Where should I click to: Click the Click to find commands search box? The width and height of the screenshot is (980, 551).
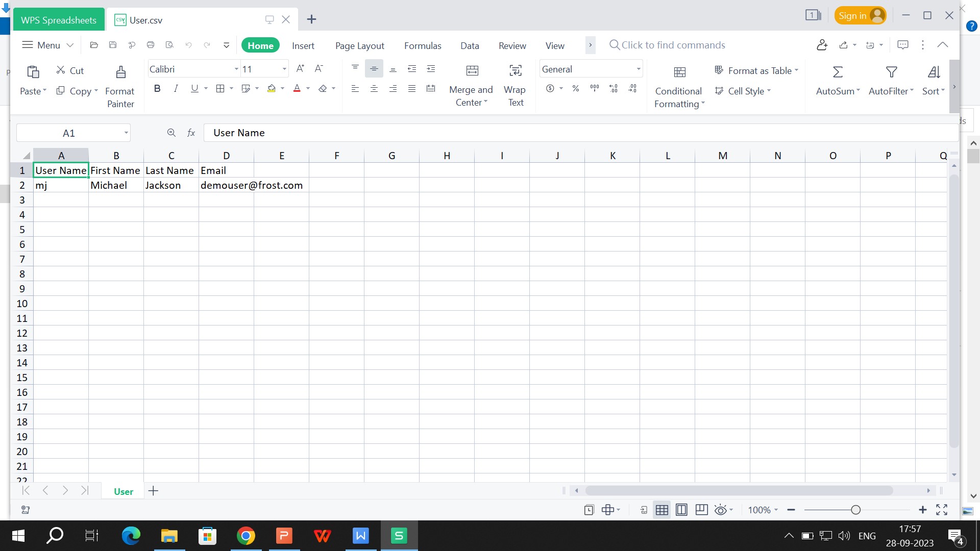[x=673, y=45]
